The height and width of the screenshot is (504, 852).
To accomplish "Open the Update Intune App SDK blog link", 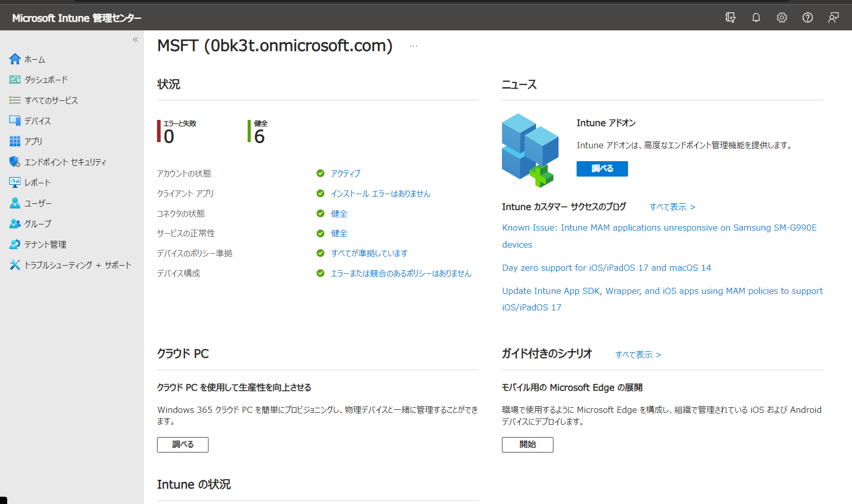I will [x=663, y=299].
